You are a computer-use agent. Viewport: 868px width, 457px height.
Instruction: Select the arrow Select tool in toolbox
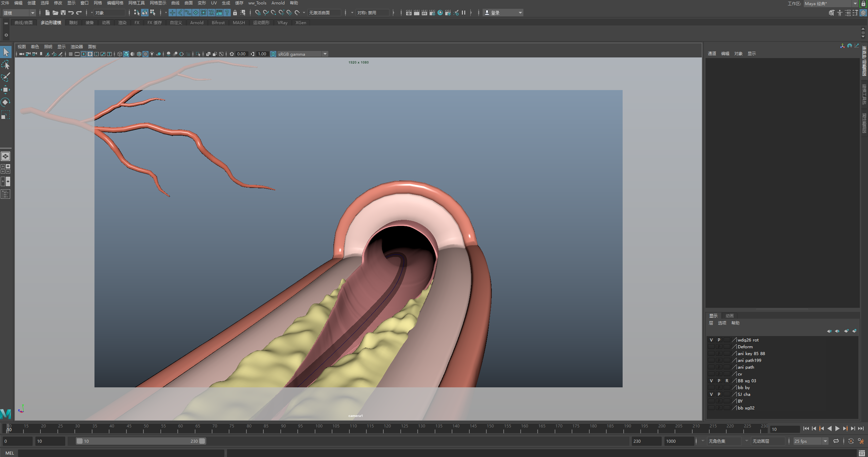[6, 52]
